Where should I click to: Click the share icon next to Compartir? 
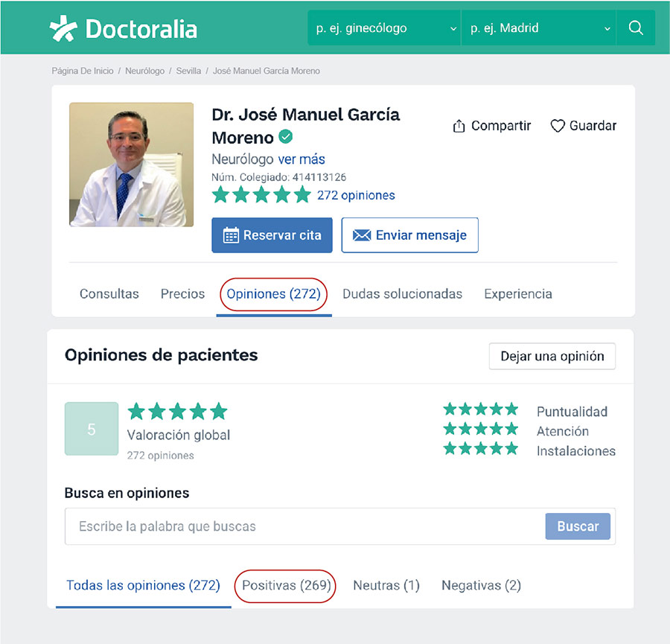459,126
